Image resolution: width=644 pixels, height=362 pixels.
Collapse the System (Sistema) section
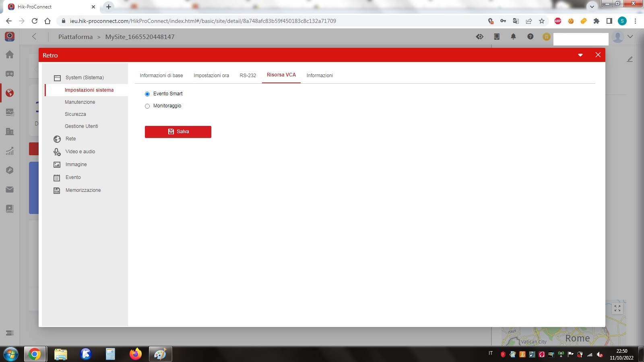[x=85, y=78]
